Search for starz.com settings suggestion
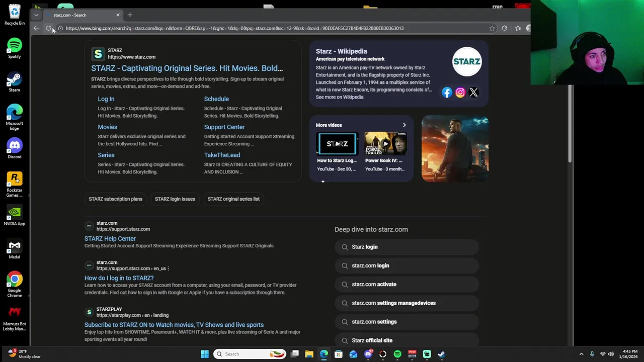The width and height of the screenshot is (644, 362). [x=407, y=322]
